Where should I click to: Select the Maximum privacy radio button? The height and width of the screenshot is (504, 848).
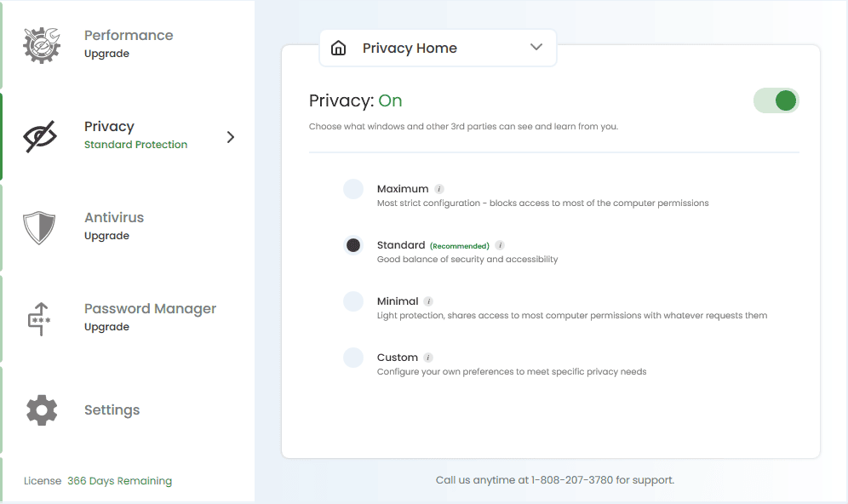click(x=353, y=189)
